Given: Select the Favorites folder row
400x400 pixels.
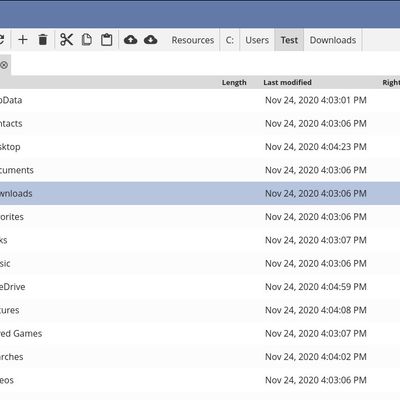Looking at the screenshot, I should click(200, 217).
